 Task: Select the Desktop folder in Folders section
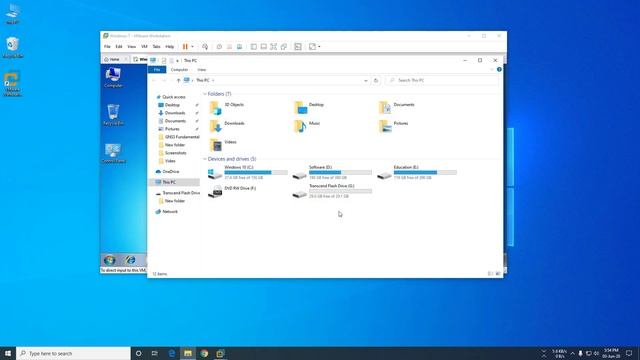(309, 108)
